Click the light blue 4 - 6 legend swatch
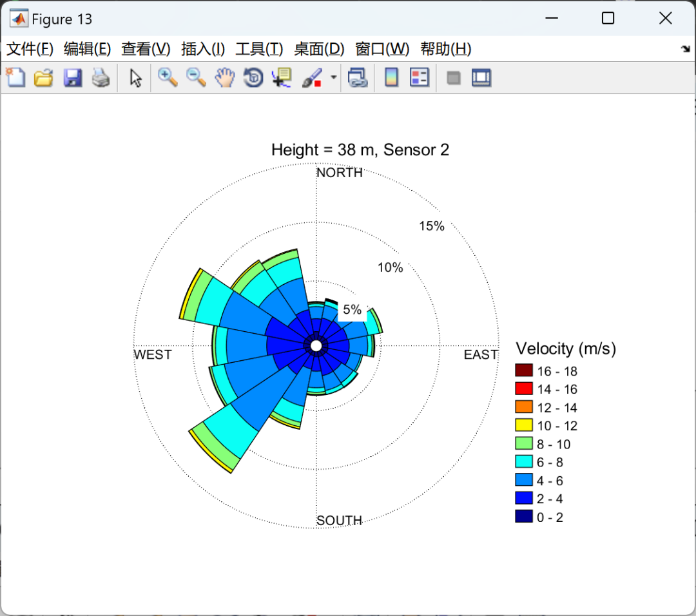Screen dimensions: 696x616 [x=524, y=480]
